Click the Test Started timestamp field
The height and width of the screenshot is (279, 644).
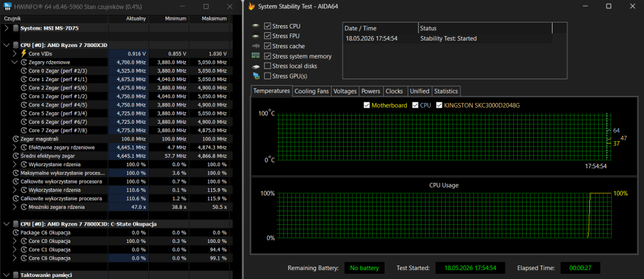click(470, 268)
